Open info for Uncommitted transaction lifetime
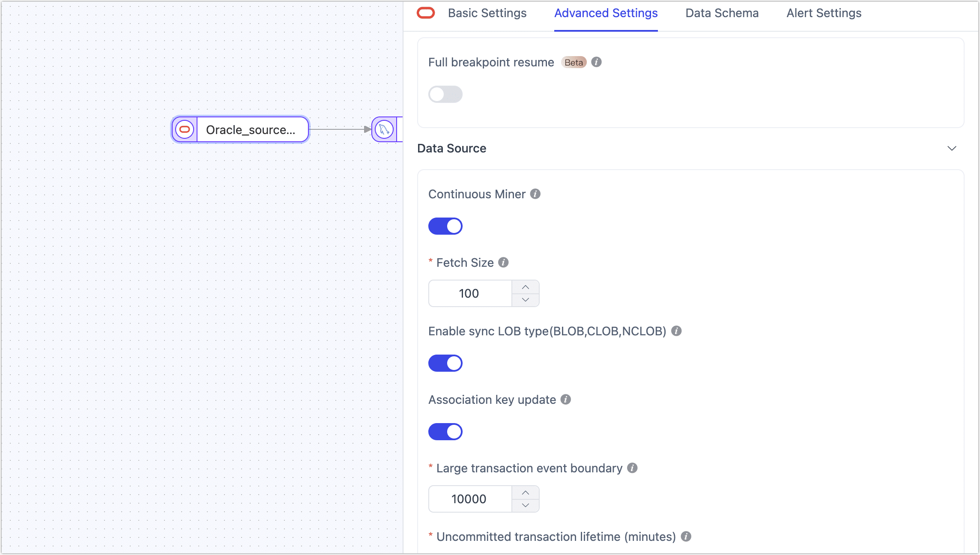 click(686, 536)
